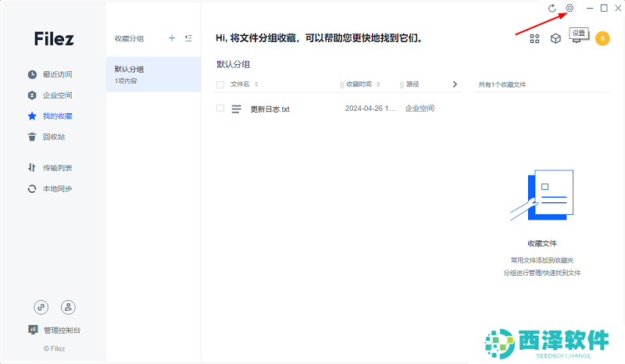
Task: Click the blue star icon beside 我的收藏
Action: 32,116
